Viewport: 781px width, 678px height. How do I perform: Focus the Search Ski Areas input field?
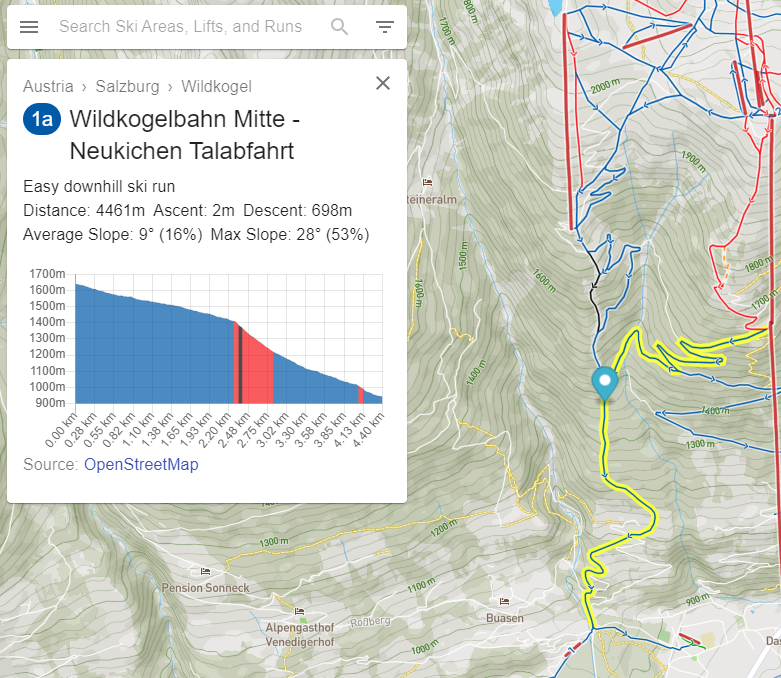pyautogui.click(x=180, y=27)
